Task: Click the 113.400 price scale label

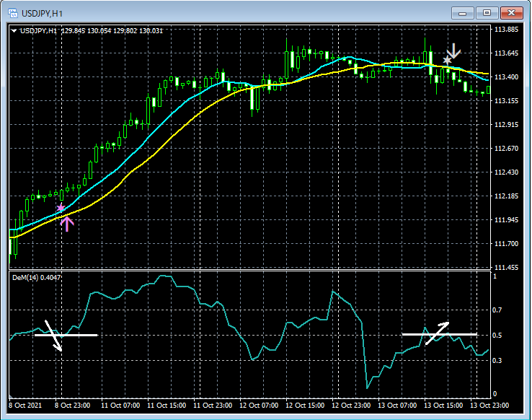Action: click(x=506, y=77)
